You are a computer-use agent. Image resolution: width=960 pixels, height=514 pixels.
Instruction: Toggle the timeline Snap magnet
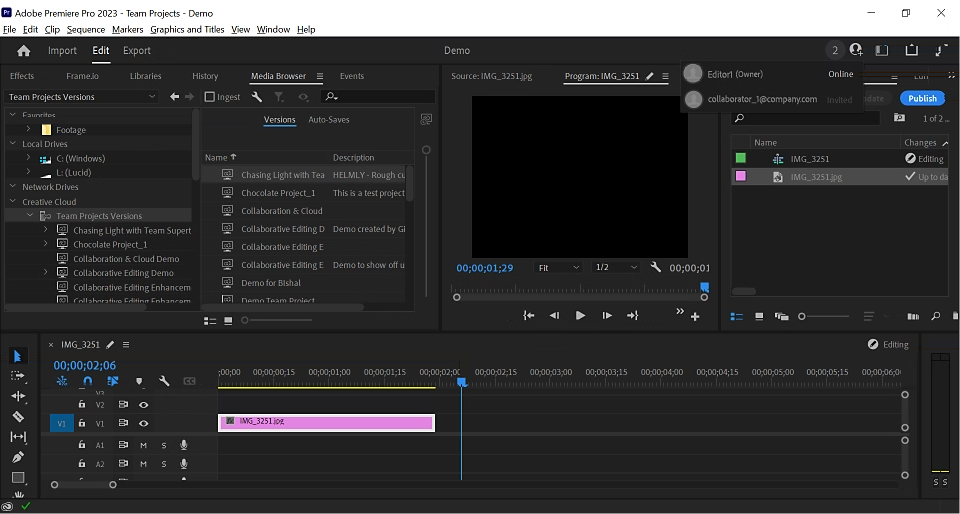[x=87, y=381]
